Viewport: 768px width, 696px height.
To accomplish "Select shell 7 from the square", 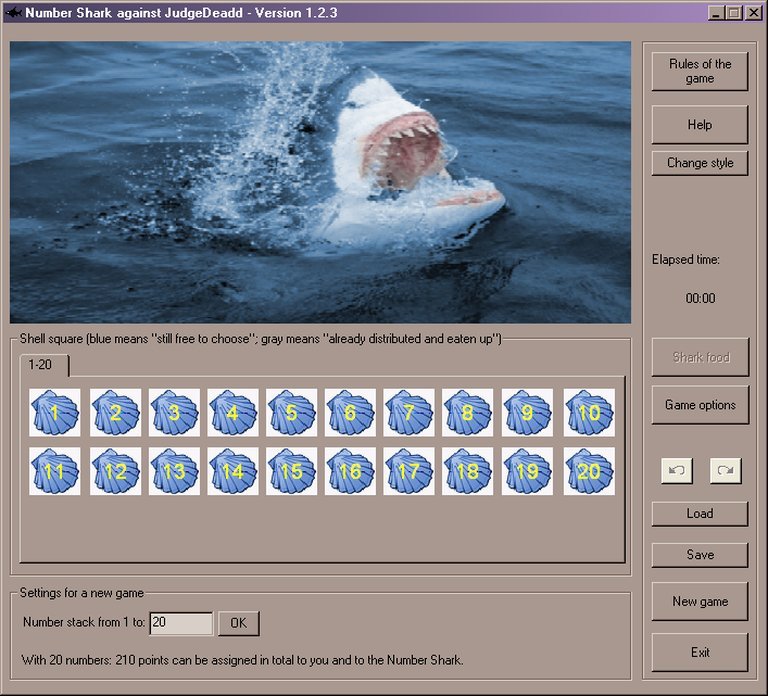I will [409, 412].
